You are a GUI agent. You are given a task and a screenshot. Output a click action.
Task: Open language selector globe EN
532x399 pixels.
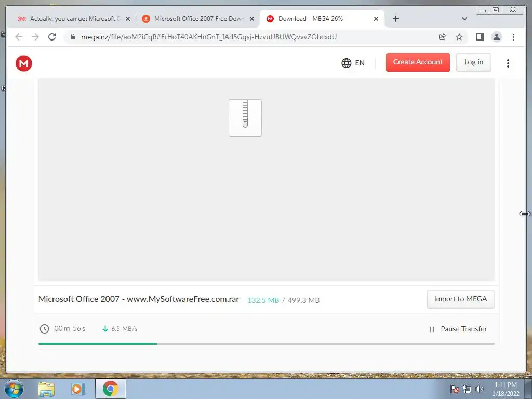(x=353, y=63)
